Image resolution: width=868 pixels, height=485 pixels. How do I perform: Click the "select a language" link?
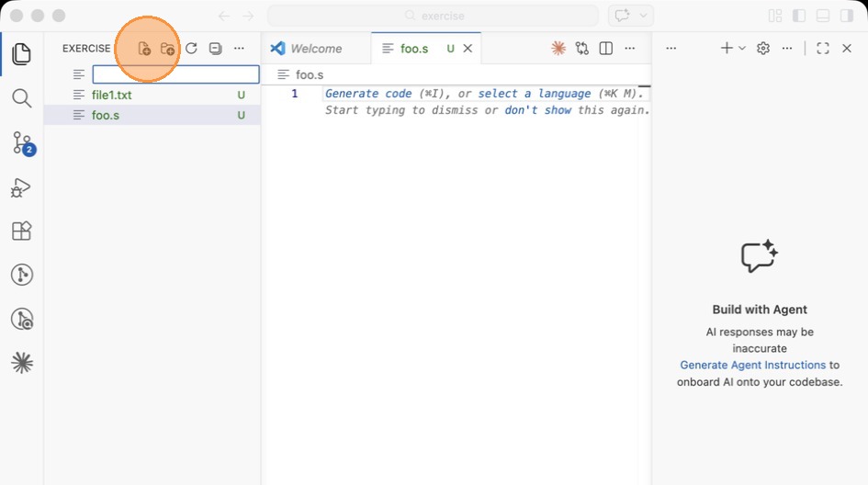point(535,94)
